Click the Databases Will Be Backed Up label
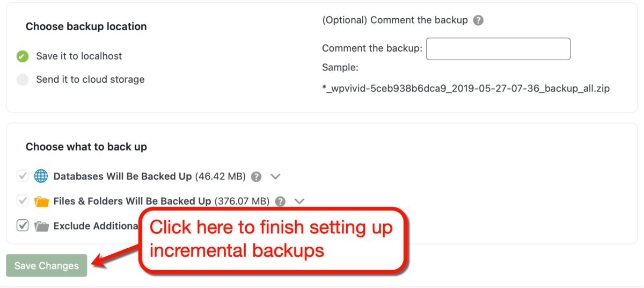This screenshot has height=288, width=644. (x=123, y=176)
